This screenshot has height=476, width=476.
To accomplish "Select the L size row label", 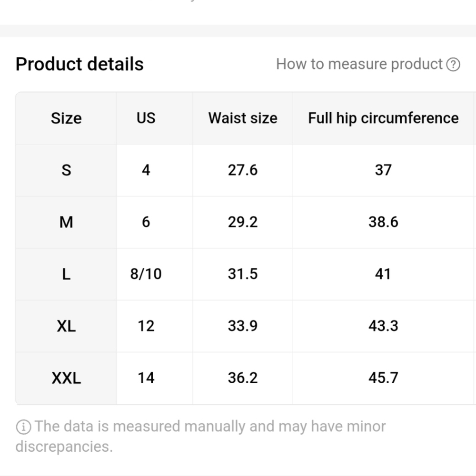I will tap(66, 274).
